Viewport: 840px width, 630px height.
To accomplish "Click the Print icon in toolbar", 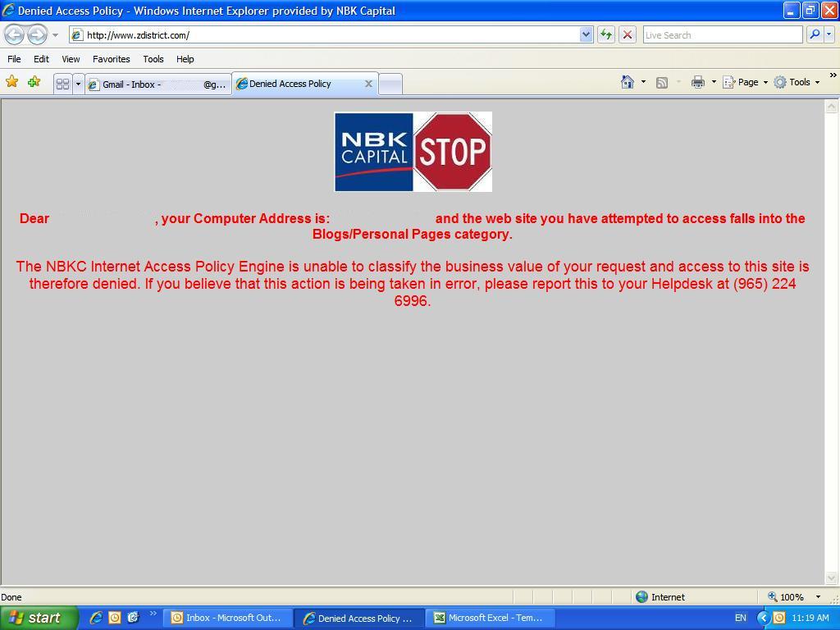I will coord(697,82).
